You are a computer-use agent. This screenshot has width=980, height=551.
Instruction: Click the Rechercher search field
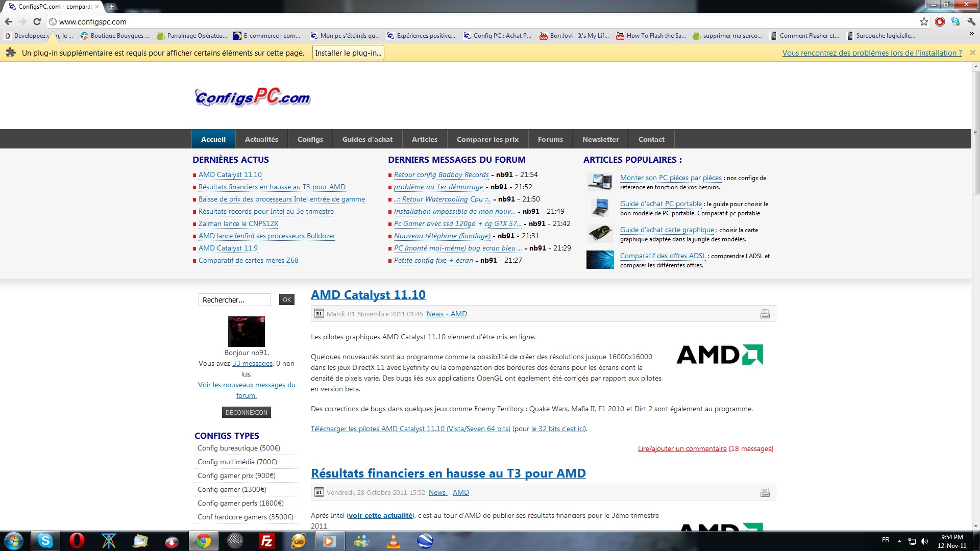pos(234,299)
